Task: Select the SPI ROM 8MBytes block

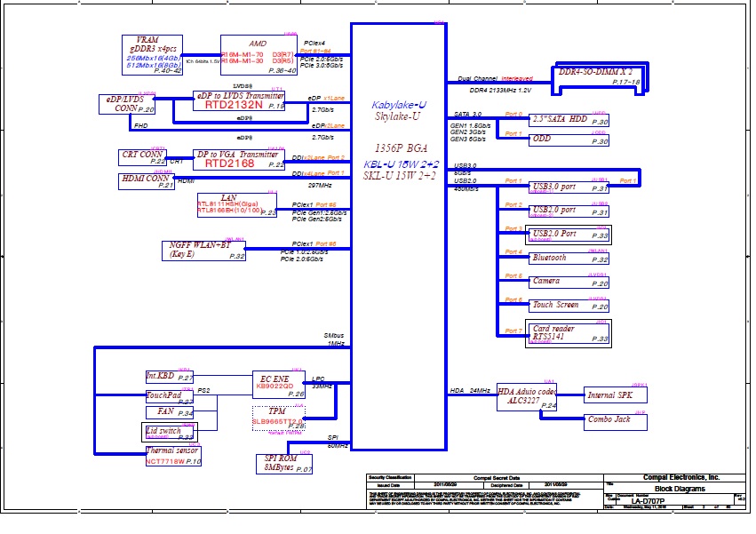Action: pyautogui.click(x=284, y=464)
